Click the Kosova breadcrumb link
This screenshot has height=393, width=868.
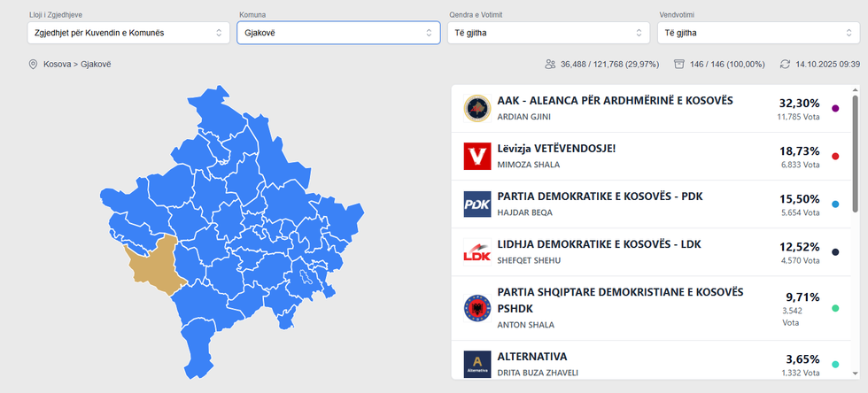point(58,65)
